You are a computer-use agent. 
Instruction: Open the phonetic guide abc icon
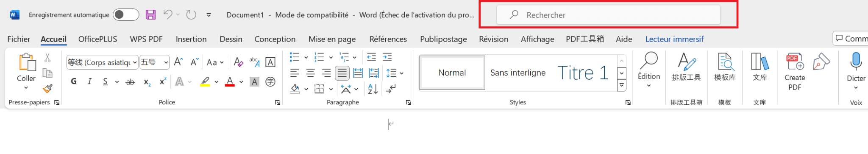(x=254, y=62)
